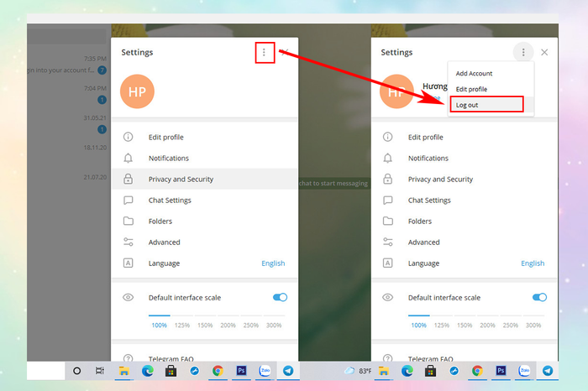Click Edit profile in the dropdown menu
Viewport: 588px width, 391px height.
click(471, 89)
